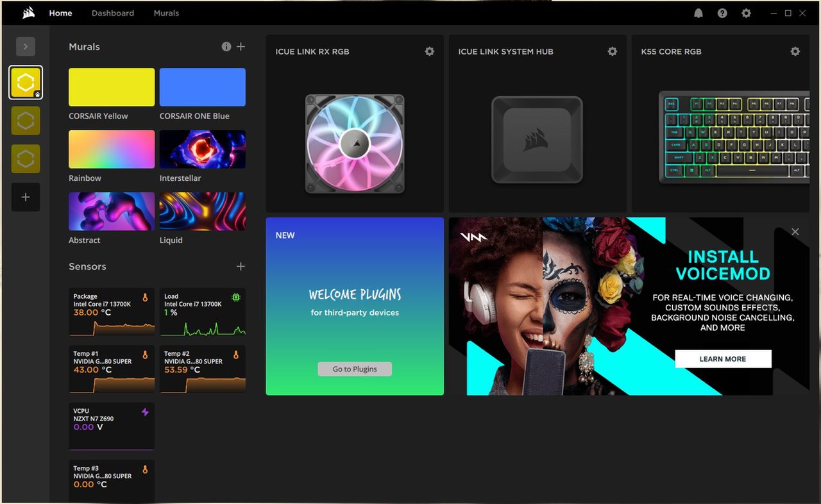Show Murals info icon
The width and height of the screenshot is (821, 504).
[x=226, y=47]
